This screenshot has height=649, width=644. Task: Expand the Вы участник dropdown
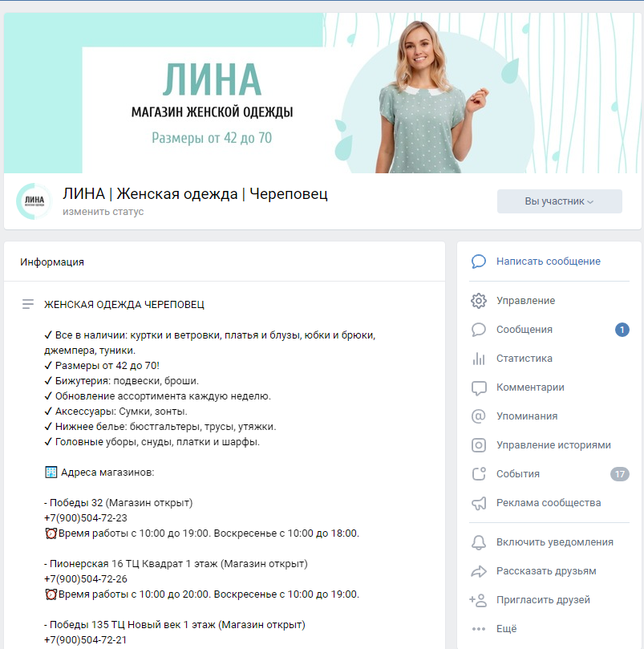[559, 201]
